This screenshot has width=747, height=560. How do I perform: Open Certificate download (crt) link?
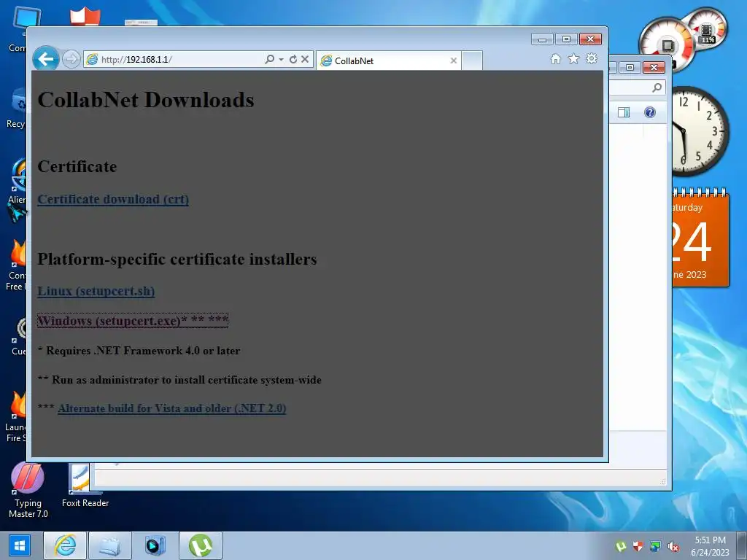pos(113,199)
